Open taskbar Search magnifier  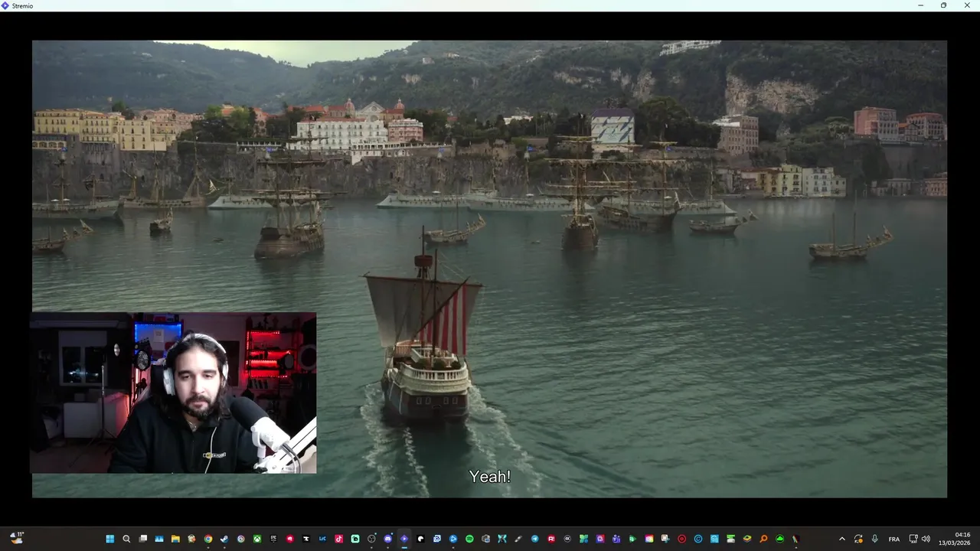coord(126,539)
